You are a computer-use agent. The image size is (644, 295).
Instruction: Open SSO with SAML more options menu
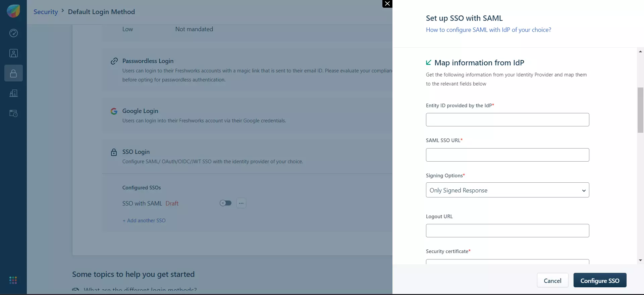click(x=241, y=203)
